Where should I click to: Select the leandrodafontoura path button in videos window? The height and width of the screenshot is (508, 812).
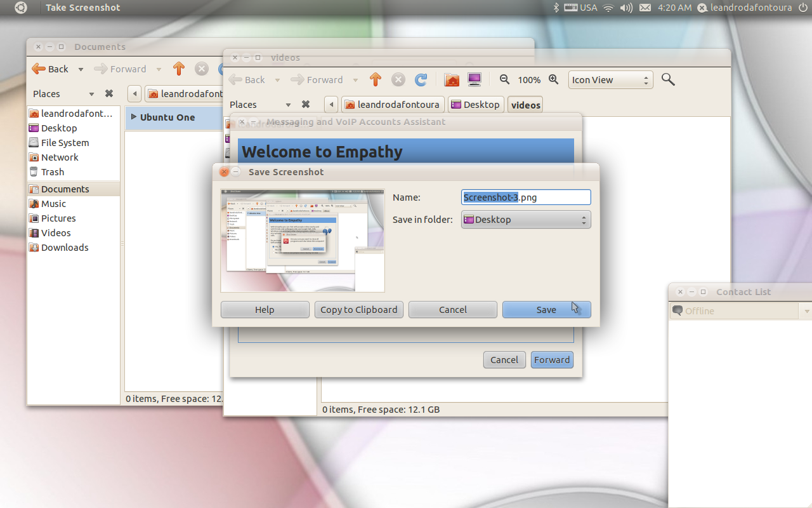[x=393, y=105]
